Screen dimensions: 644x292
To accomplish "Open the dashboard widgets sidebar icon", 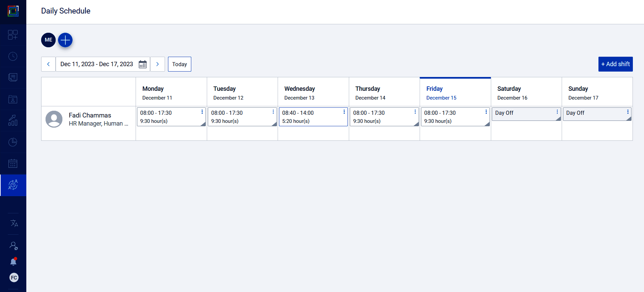I will click(13, 35).
